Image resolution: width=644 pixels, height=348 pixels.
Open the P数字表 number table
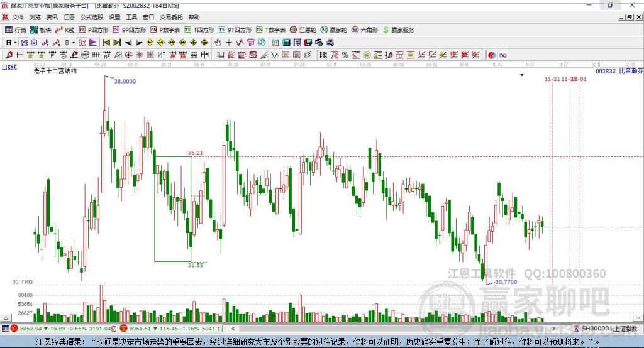165,30
